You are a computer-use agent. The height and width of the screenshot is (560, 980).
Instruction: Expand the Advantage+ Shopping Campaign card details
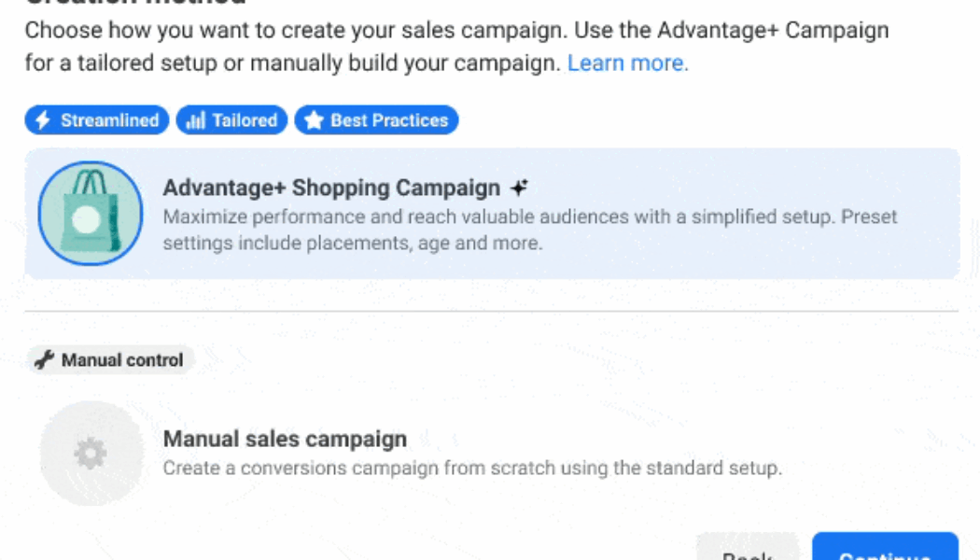click(490, 213)
